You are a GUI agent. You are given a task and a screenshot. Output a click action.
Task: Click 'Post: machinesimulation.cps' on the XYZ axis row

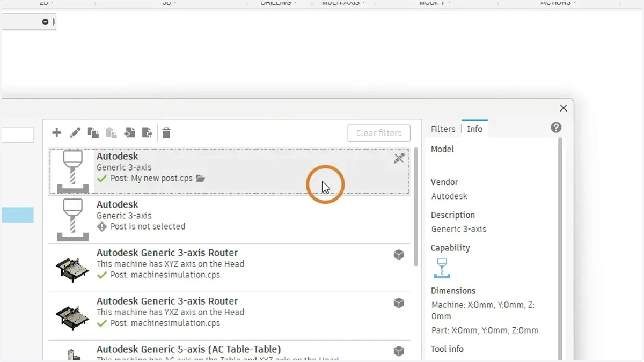[165, 275]
